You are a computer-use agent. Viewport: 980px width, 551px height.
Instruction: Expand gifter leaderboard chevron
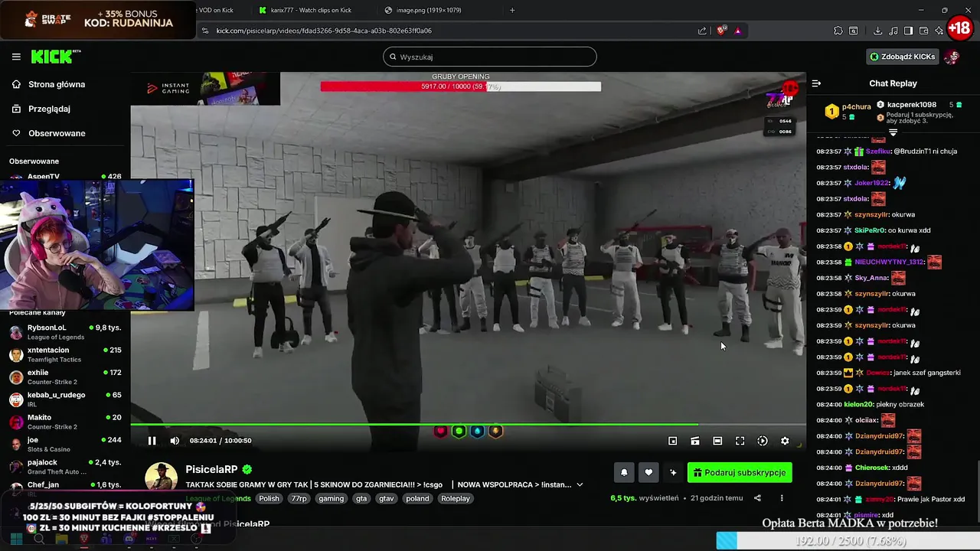tap(893, 132)
